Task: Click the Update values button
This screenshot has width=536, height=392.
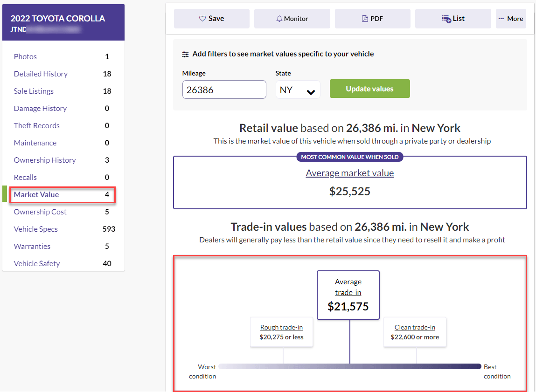Action: (369, 89)
